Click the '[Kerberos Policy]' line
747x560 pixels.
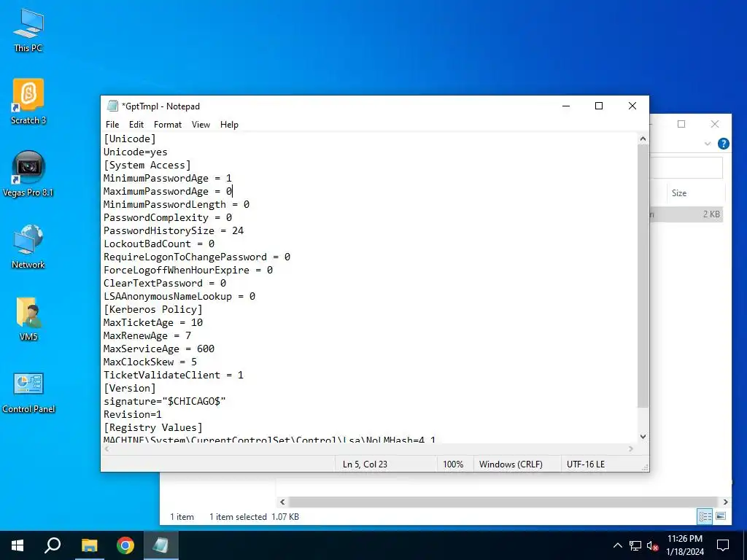[x=153, y=309]
